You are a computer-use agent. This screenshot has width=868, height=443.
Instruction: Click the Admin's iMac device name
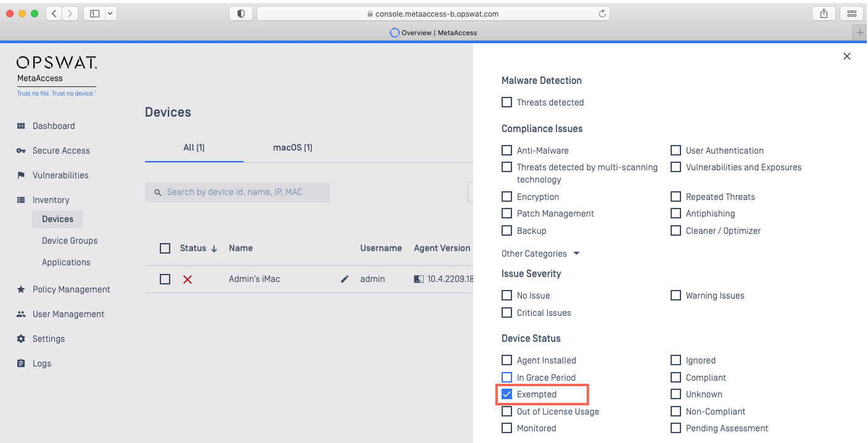click(x=254, y=279)
